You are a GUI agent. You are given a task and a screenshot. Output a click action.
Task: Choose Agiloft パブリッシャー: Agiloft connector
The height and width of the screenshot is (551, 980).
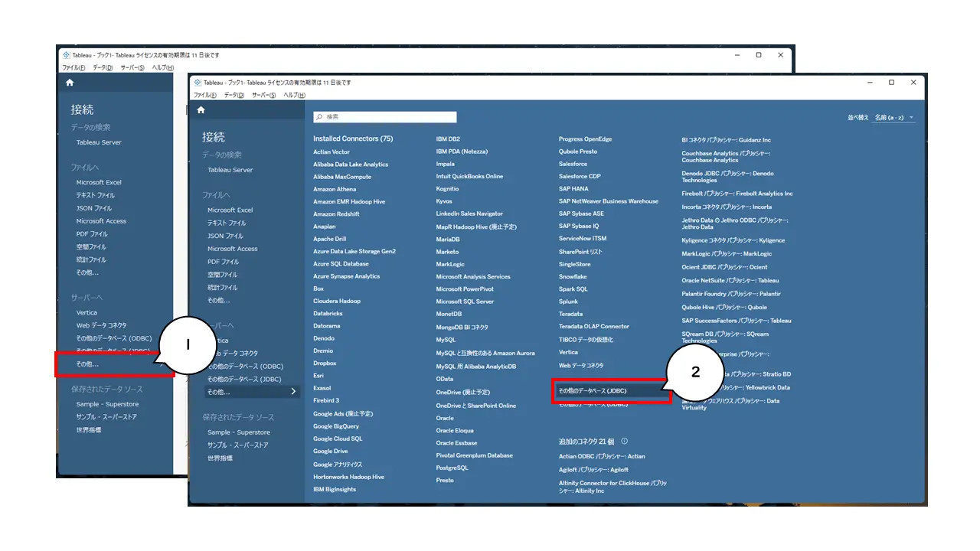(593, 470)
